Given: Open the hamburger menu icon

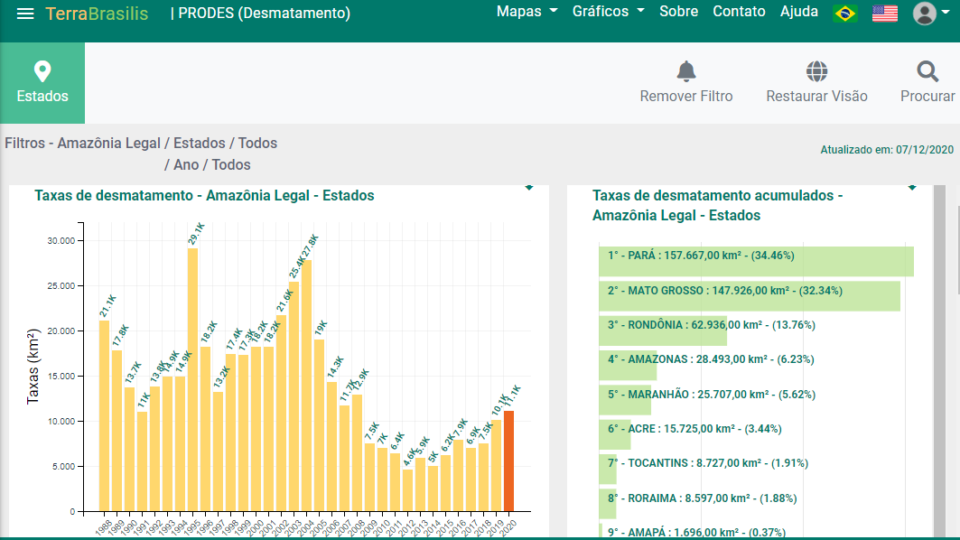Looking at the screenshot, I should 25,13.
